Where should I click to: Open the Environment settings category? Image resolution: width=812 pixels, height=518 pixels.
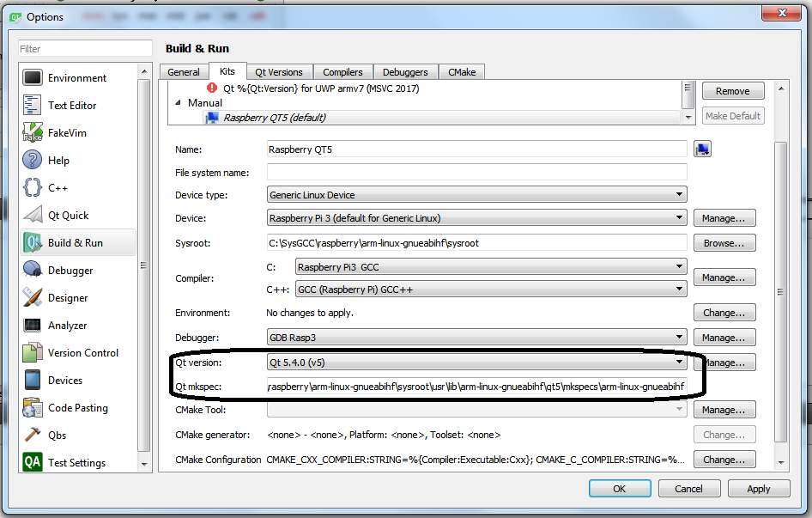(x=77, y=78)
